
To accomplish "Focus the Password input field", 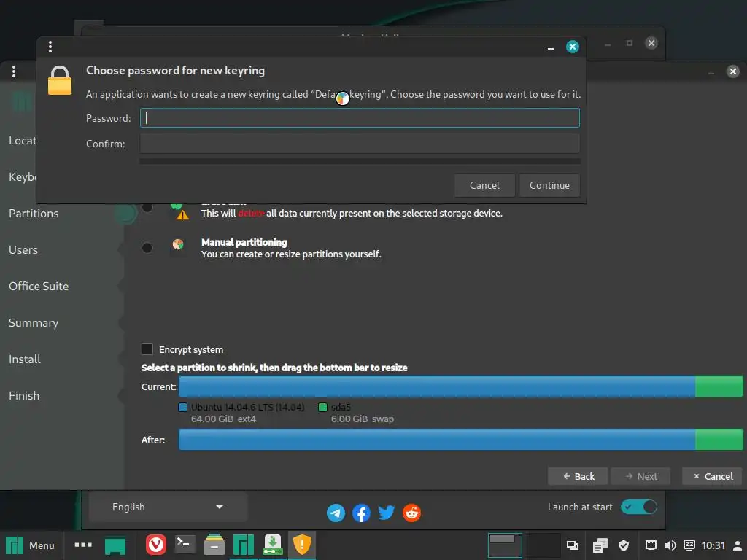I will pyautogui.click(x=360, y=117).
